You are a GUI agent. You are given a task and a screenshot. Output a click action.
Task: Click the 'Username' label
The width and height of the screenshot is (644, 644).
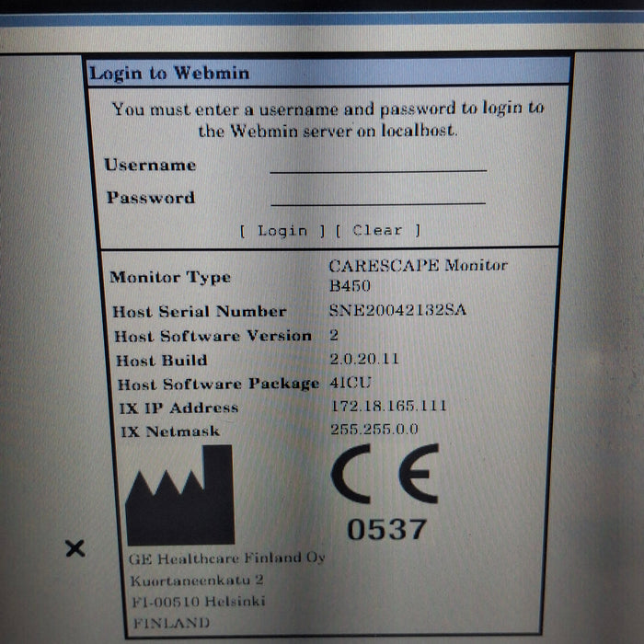pos(150,165)
